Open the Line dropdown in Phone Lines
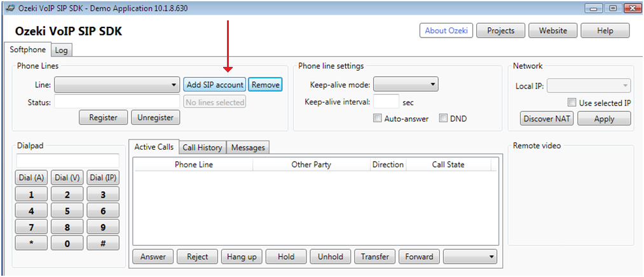The image size is (644, 277). pyautogui.click(x=117, y=85)
